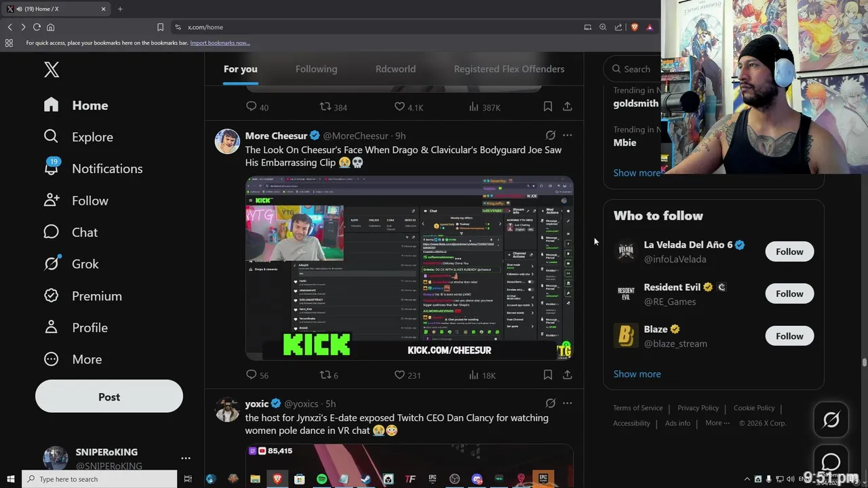Open the More menu in sidebar
The image size is (868, 488).
point(72,359)
